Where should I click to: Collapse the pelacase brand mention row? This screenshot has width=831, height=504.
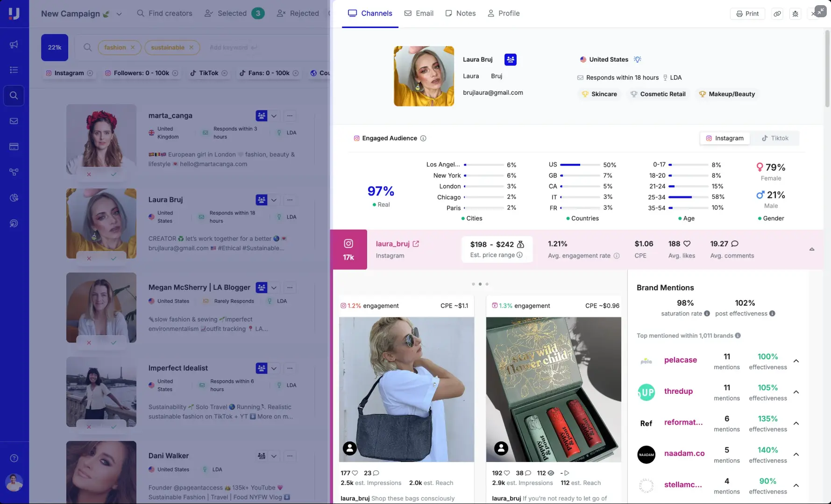(x=795, y=361)
